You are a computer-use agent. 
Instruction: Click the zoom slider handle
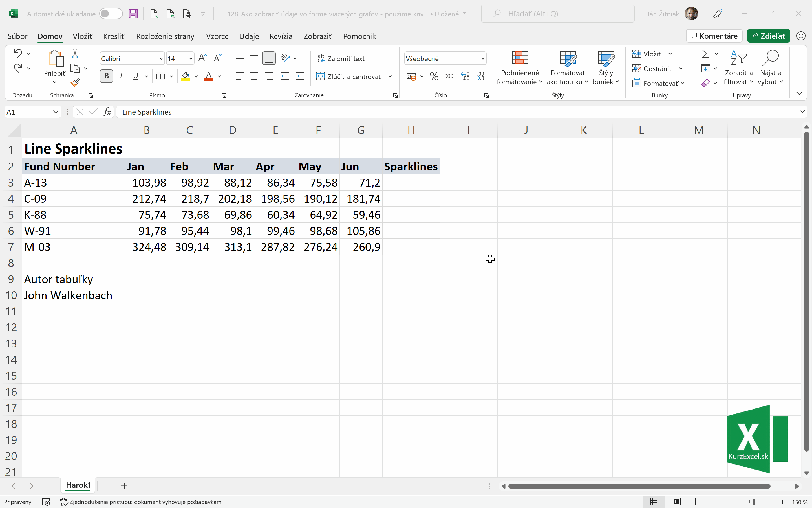754,502
